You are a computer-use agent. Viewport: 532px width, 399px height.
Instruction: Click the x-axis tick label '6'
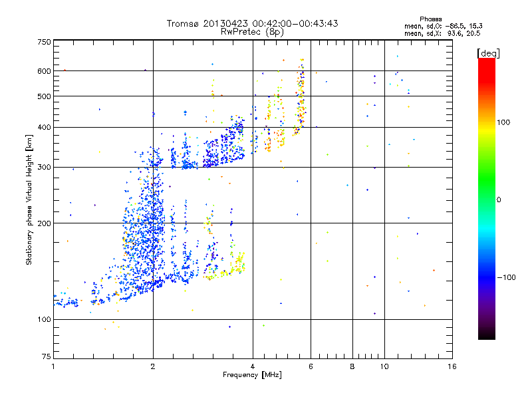311,366
